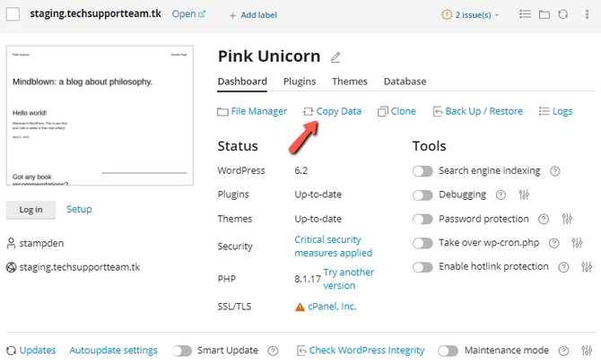Image resolution: width=601 pixels, height=364 pixels.
Task: Click the pencil icon beside Pink Unicorn
Action: coord(335,57)
